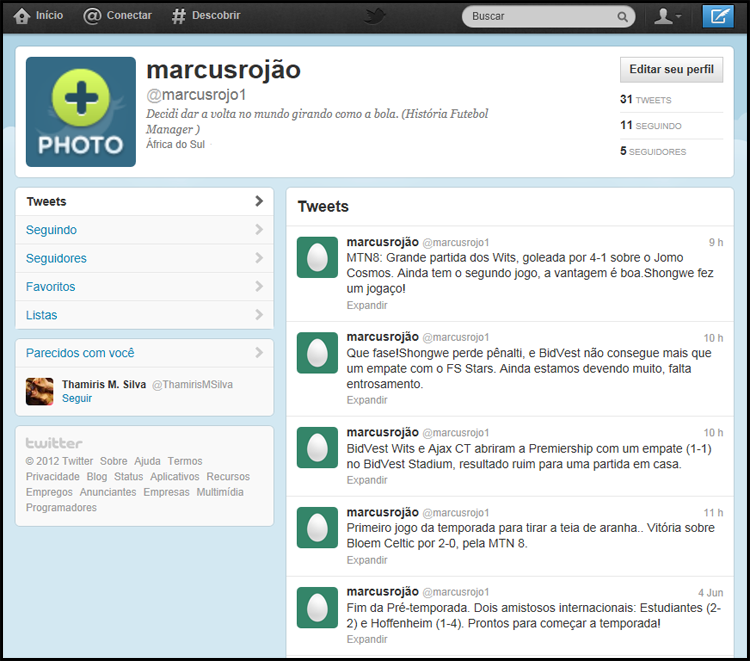Open the Programadores footer link
Viewport: 750px width, 661px height.
[x=61, y=507]
